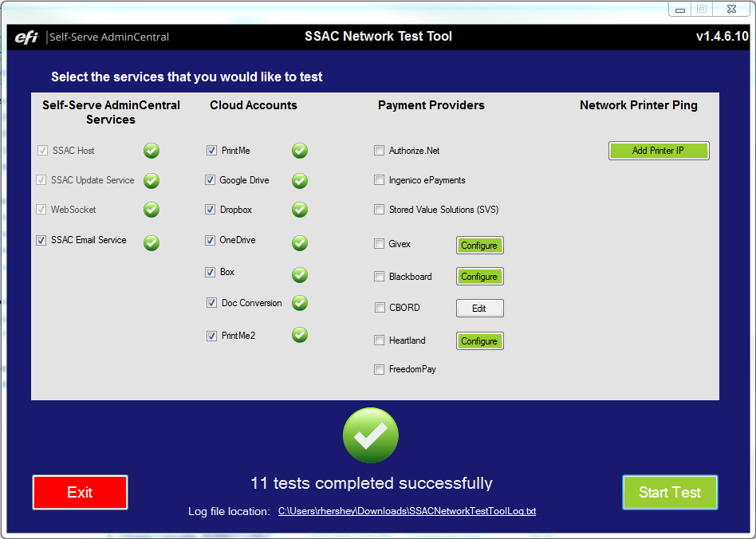Click the Self-Serve AdminCentral Services heading
756x539 pixels.
click(111, 112)
